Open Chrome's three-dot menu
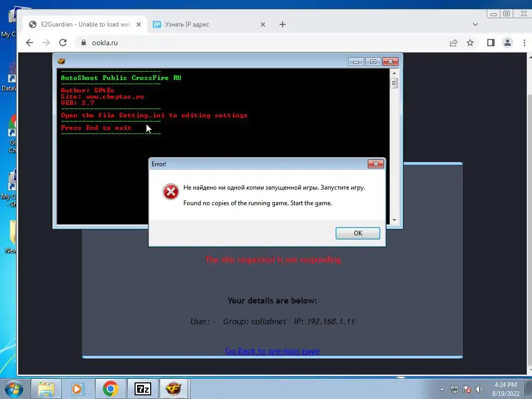This screenshot has width=532, height=399. (x=525, y=43)
